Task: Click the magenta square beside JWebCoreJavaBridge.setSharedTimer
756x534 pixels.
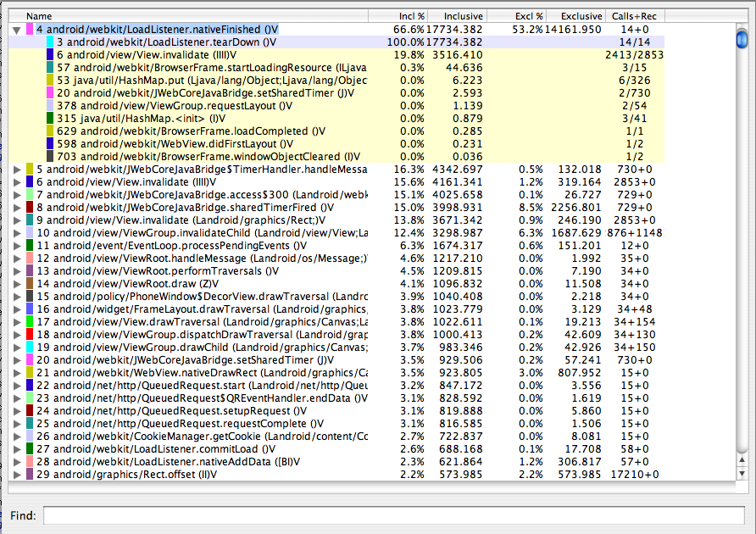Action: coord(47,93)
